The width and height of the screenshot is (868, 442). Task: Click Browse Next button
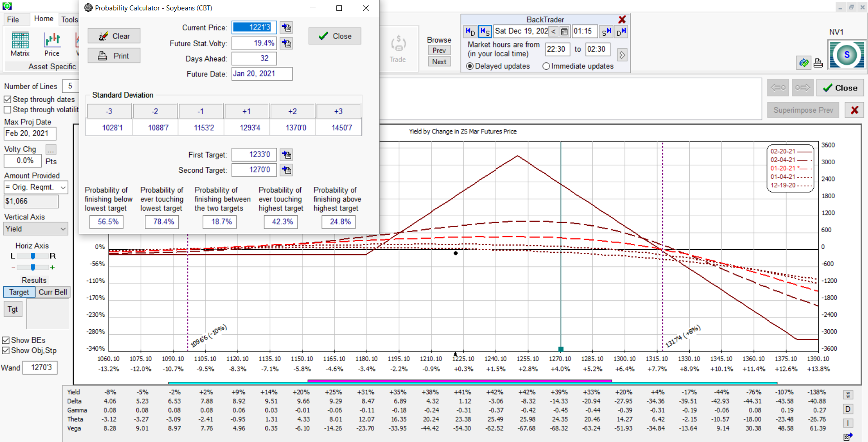point(439,62)
